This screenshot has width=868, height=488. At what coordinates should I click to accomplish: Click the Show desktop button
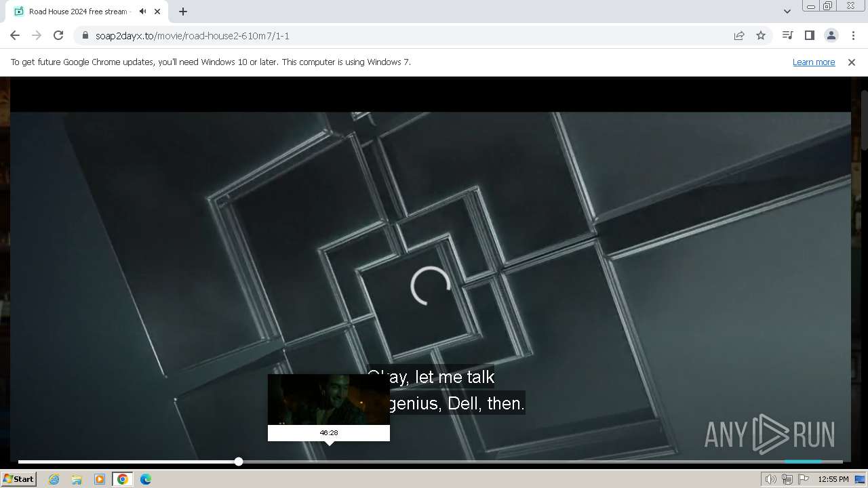[860, 479]
